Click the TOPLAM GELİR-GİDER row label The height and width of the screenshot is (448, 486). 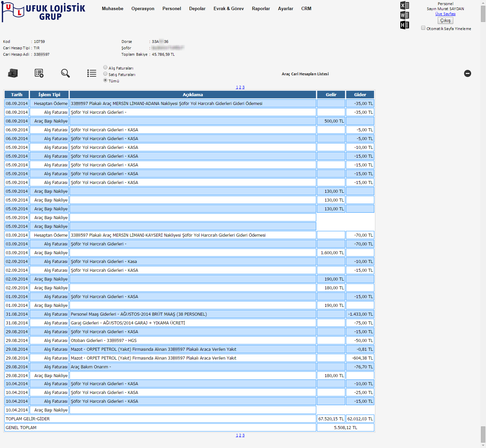[28, 419]
